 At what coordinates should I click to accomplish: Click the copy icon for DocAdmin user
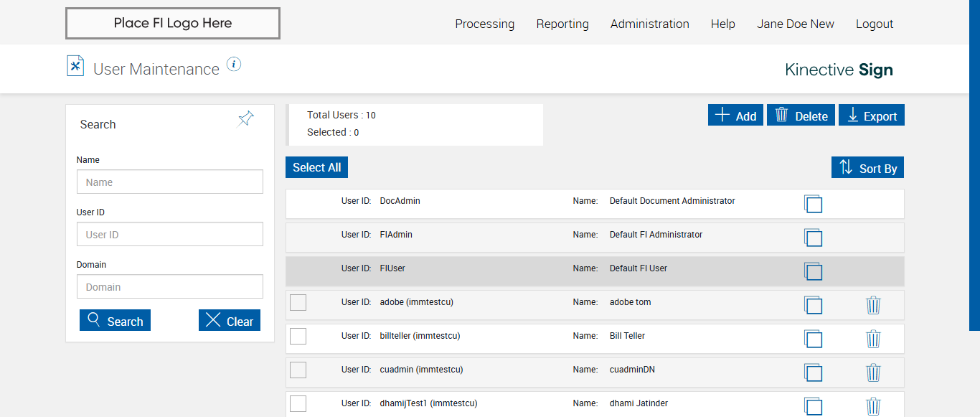pyautogui.click(x=813, y=204)
